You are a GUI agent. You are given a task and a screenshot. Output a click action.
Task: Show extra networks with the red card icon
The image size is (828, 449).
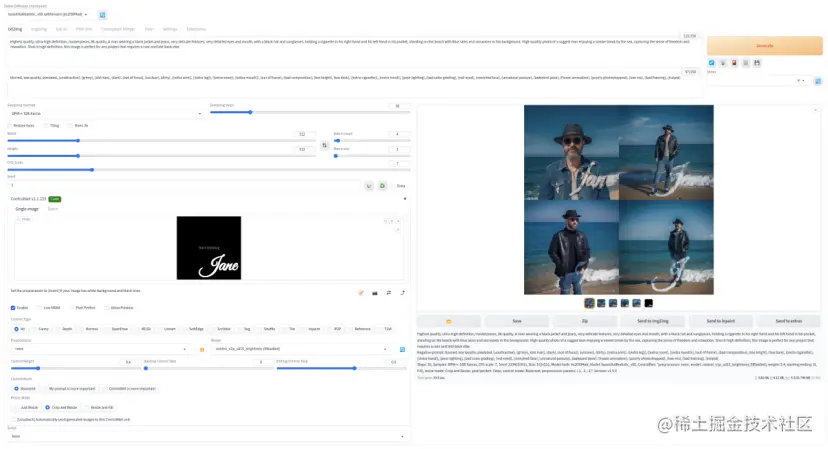point(734,63)
